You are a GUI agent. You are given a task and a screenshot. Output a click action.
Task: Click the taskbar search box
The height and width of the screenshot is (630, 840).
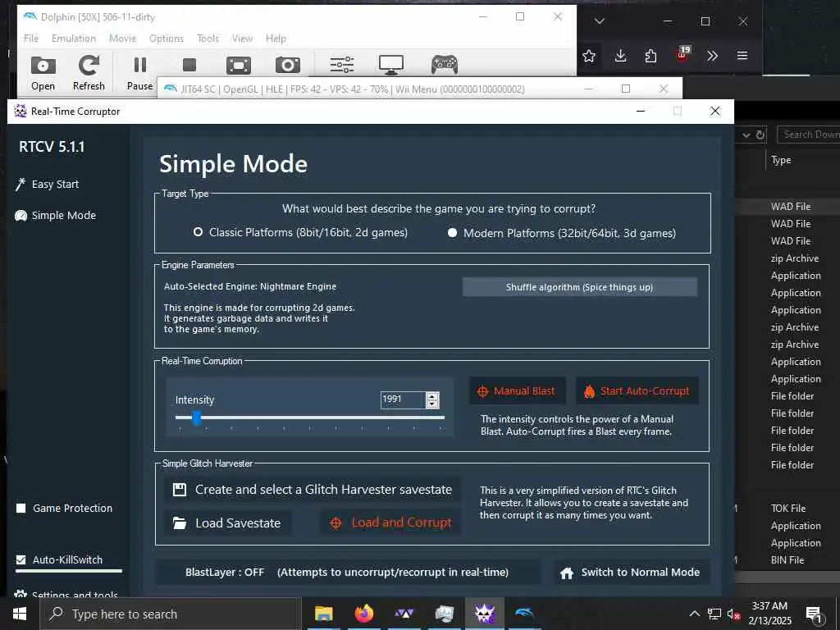pyautogui.click(x=171, y=614)
